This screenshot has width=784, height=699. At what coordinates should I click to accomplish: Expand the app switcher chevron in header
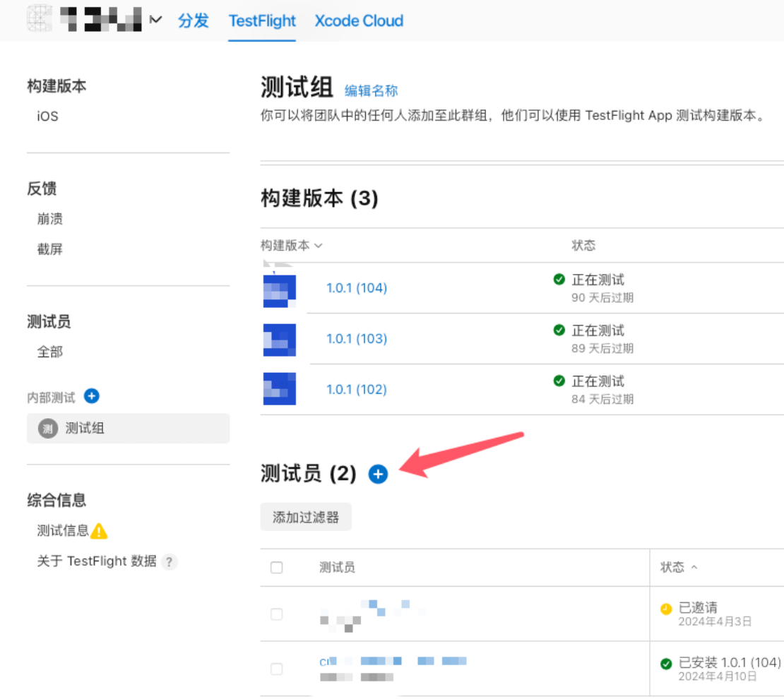point(156,20)
